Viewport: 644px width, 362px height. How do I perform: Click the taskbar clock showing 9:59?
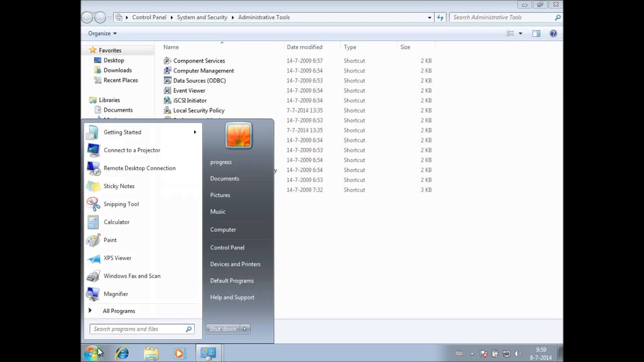(x=541, y=354)
